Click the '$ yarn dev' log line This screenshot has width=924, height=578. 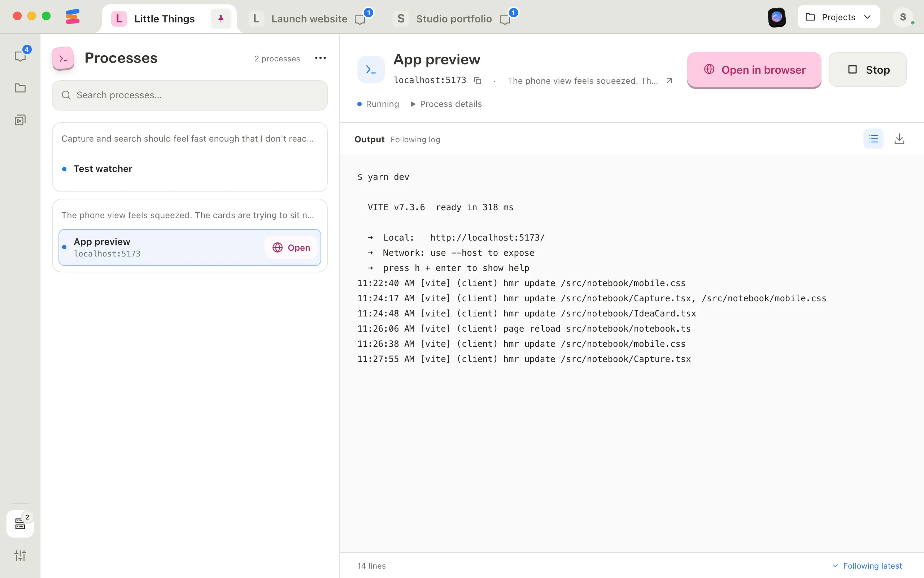coord(383,177)
